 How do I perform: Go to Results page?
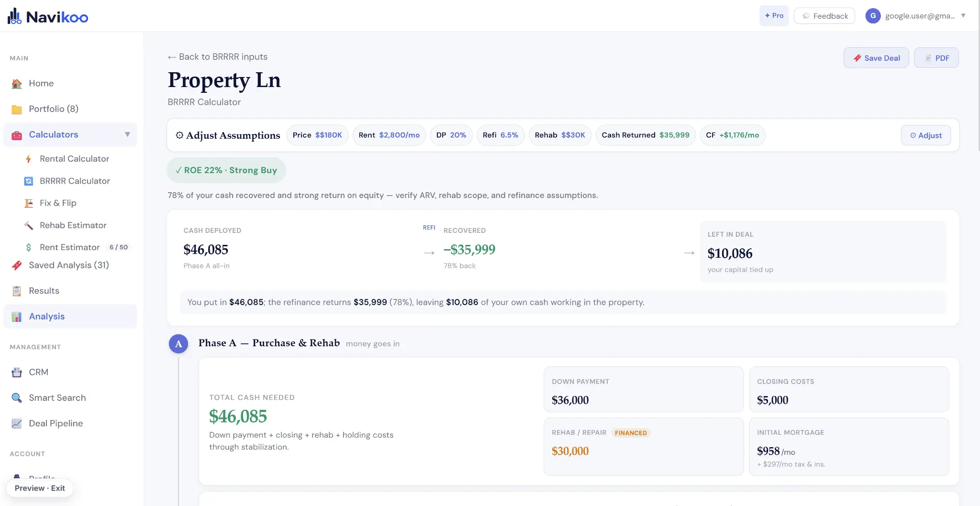coord(70,291)
